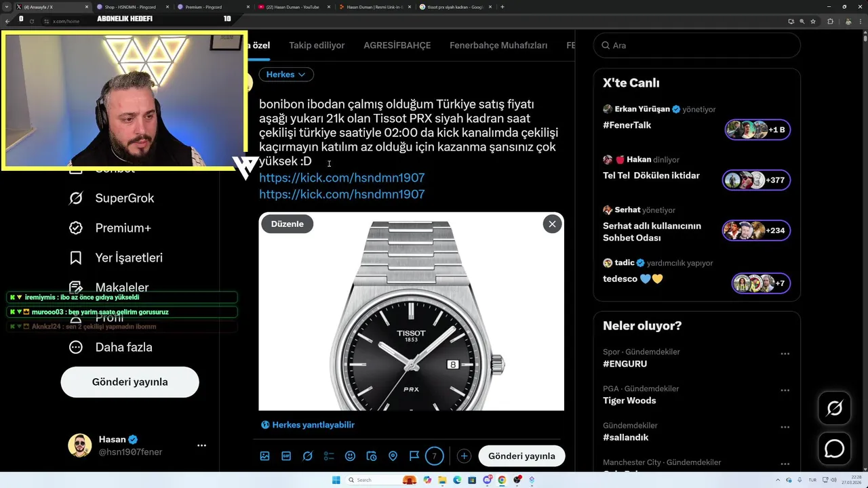
Task: Add a GIF to the post
Action: pyautogui.click(x=286, y=456)
